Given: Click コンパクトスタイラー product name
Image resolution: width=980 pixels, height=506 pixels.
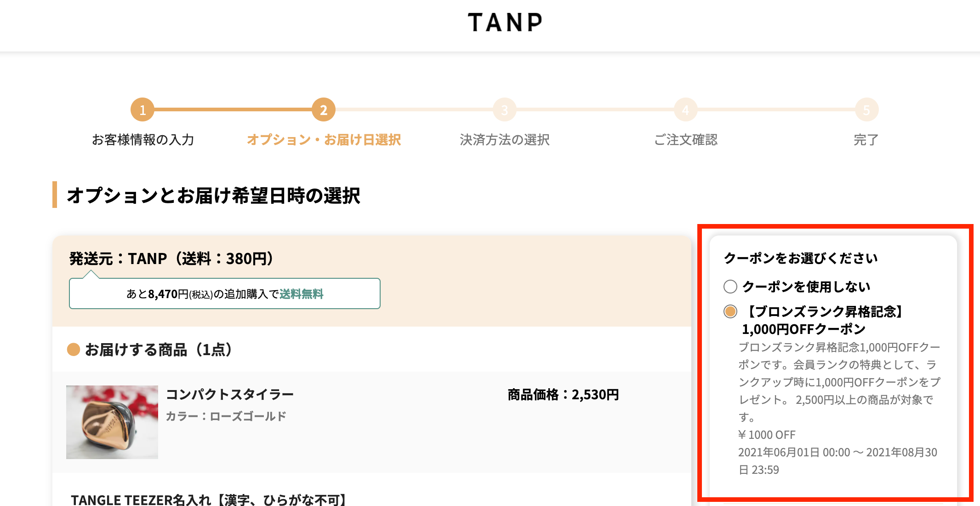Looking at the screenshot, I should pos(229,394).
